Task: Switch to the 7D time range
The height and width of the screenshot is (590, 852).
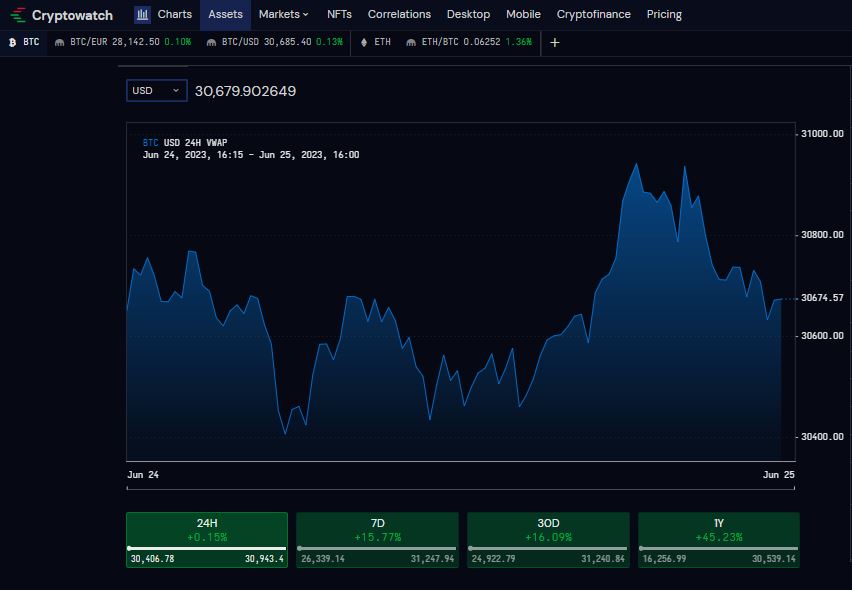Action: [x=378, y=539]
